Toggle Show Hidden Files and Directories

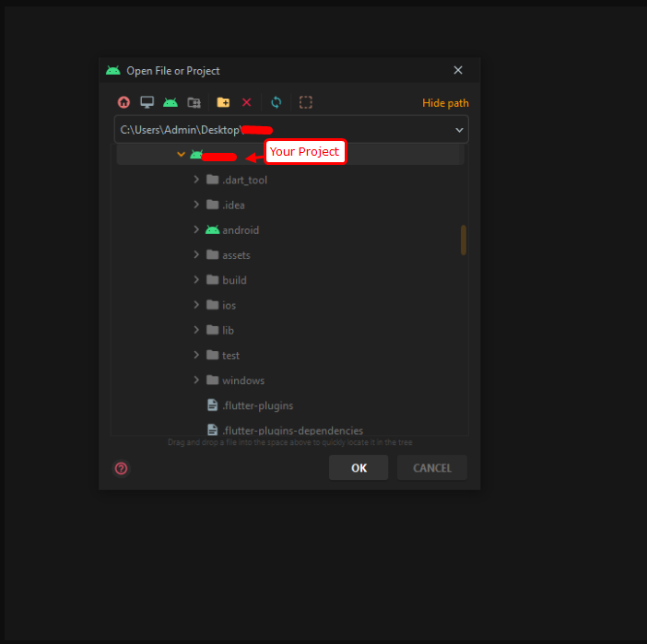pyautogui.click(x=305, y=102)
